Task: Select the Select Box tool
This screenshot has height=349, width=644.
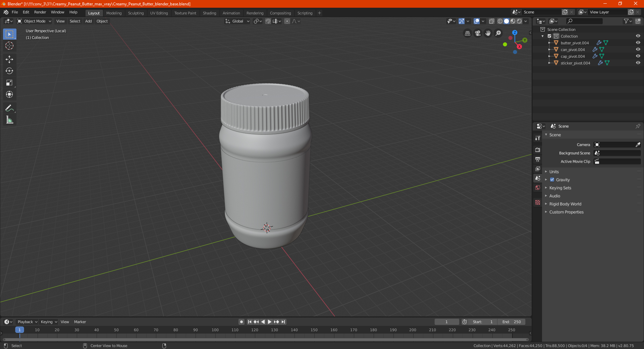Action: click(x=9, y=34)
